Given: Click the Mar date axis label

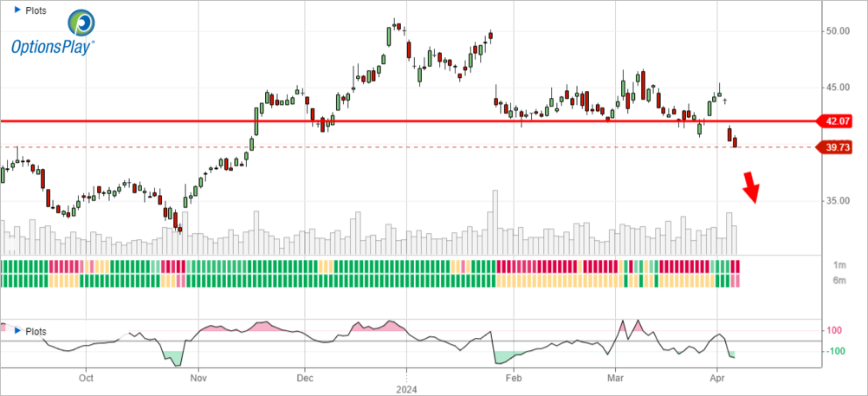Looking at the screenshot, I should point(614,378).
